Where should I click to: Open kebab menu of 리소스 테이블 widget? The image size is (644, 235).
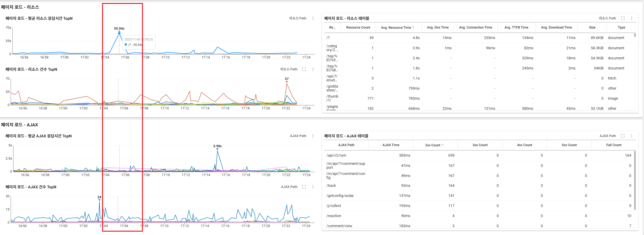(631, 18)
